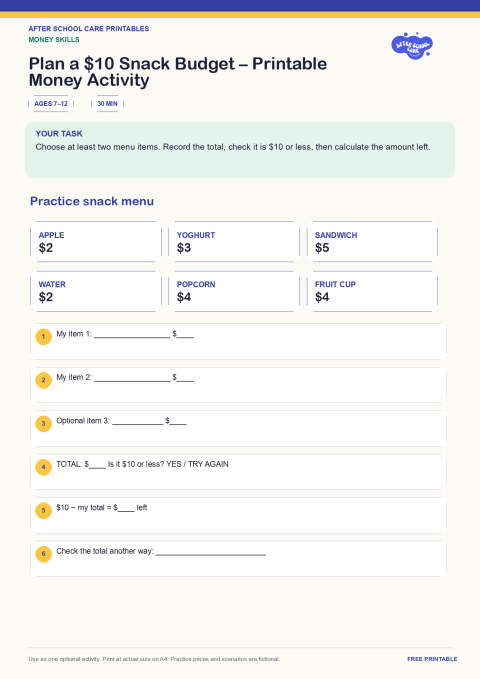
Task: Click the After School Care logo
Action: (x=412, y=45)
